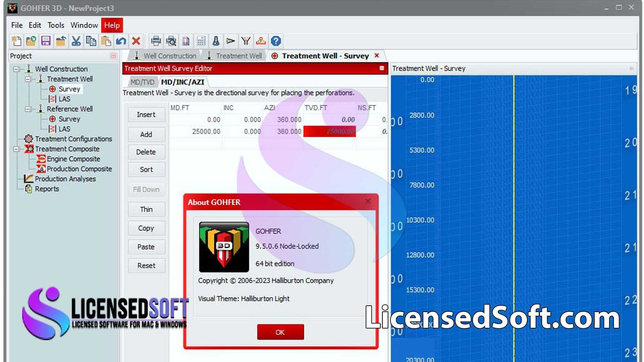This screenshot has width=644, height=362.
Task: Click the Copy button in survey editor
Action: (x=146, y=228)
